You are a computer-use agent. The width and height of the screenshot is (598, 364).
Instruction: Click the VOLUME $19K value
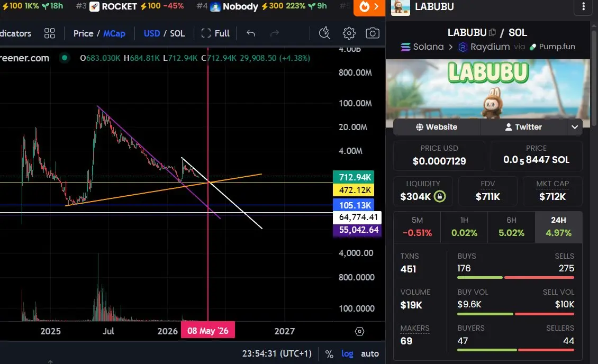coord(411,305)
